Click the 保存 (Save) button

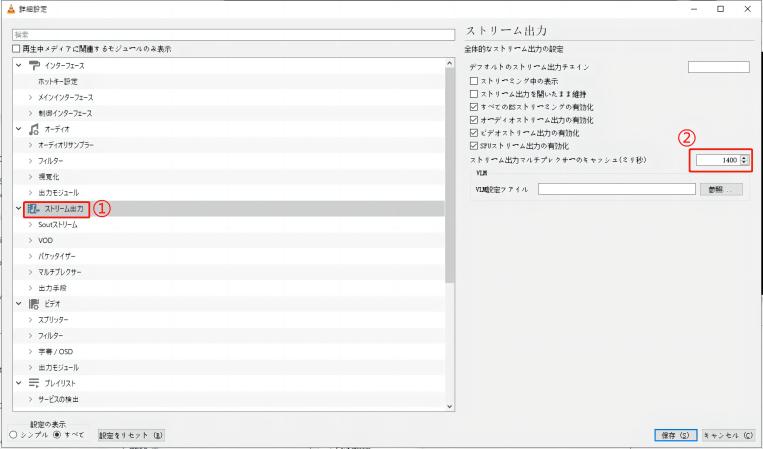point(672,435)
